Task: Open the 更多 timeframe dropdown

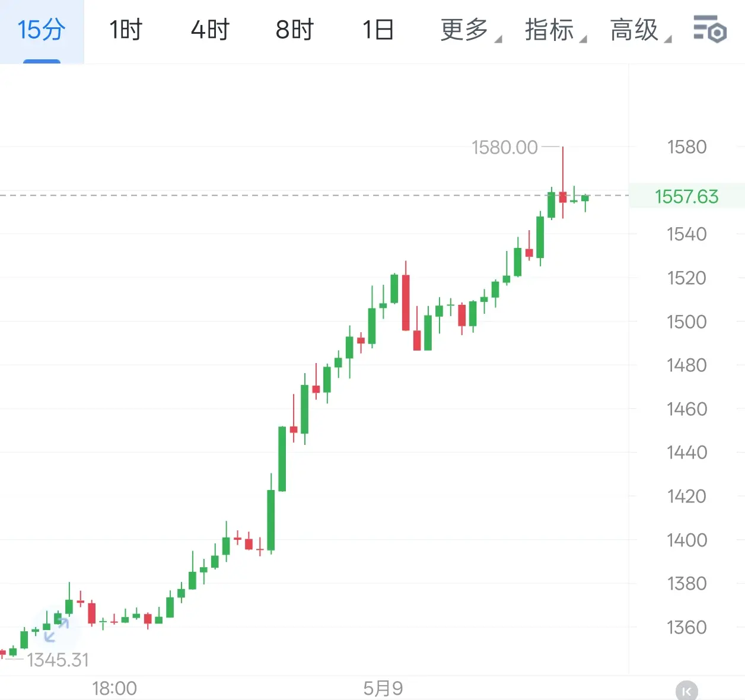Action: [470, 30]
